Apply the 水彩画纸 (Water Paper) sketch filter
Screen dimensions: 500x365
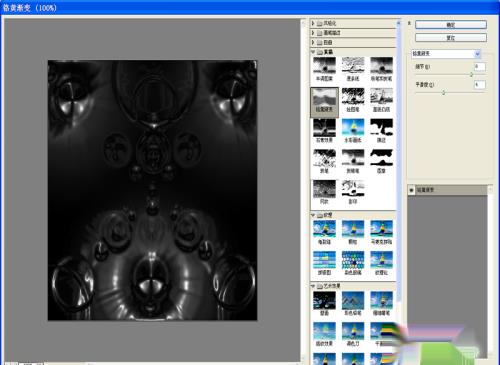353,131
